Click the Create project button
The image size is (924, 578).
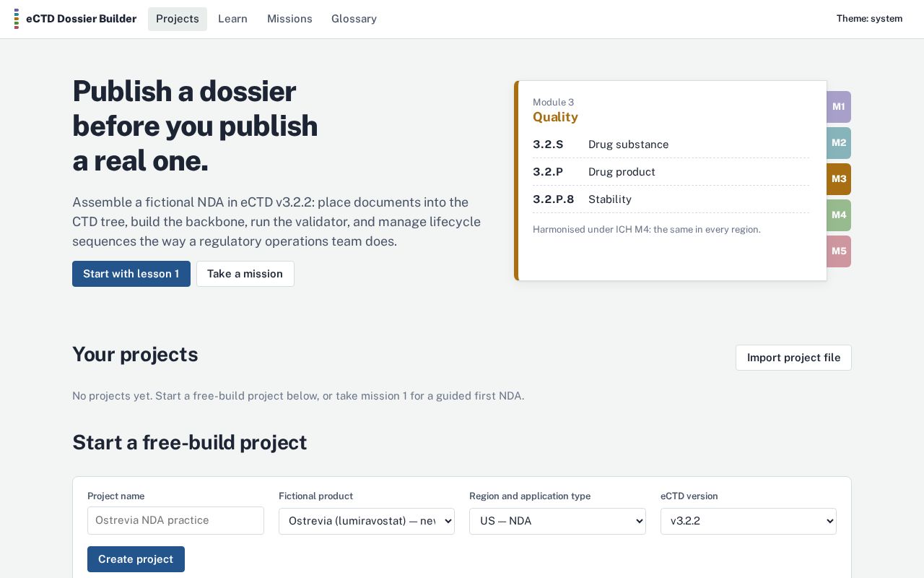136,559
